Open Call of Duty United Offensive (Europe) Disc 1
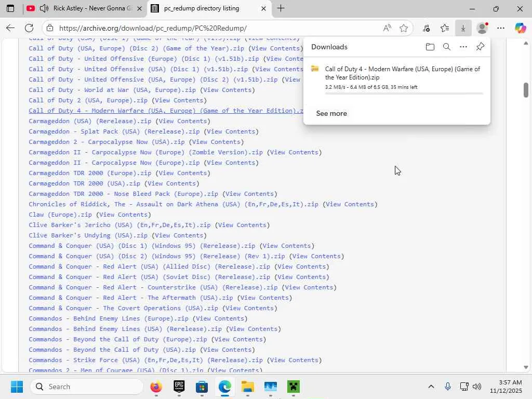 (x=143, y=59)
